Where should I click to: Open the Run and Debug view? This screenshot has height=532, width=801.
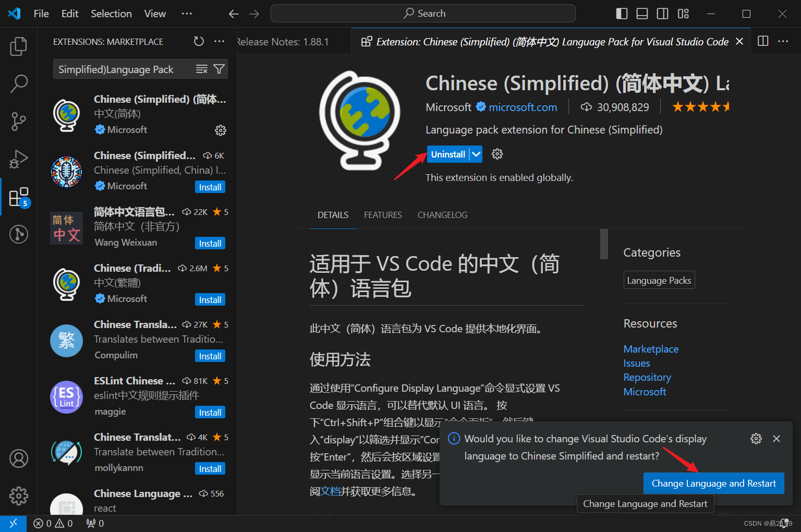point(19,159)
